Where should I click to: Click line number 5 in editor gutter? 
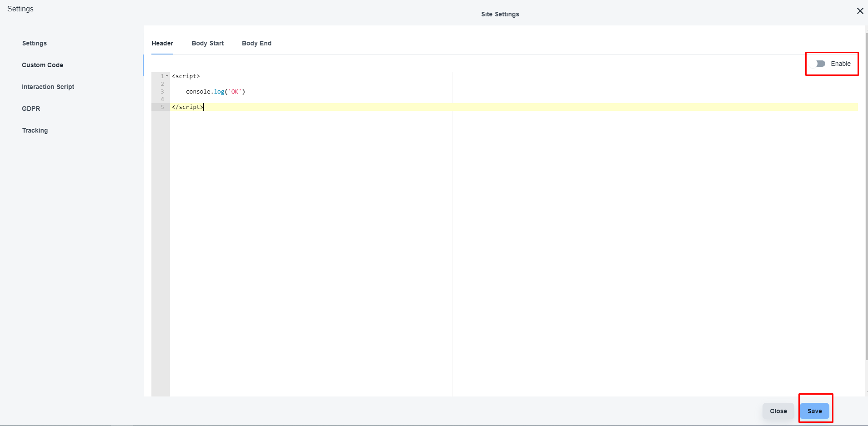pos(162,107)
